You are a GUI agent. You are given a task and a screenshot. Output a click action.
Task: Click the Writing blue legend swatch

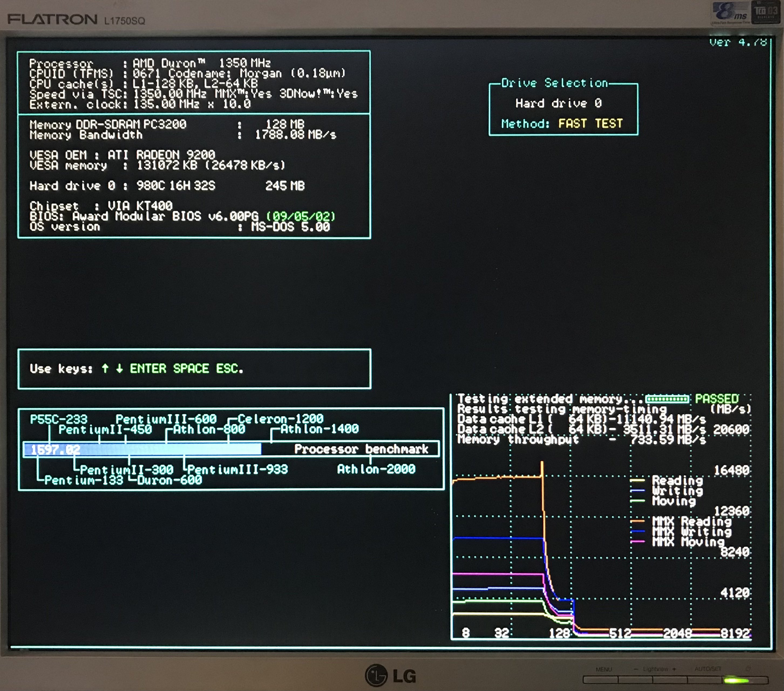(x=637, y=491)
